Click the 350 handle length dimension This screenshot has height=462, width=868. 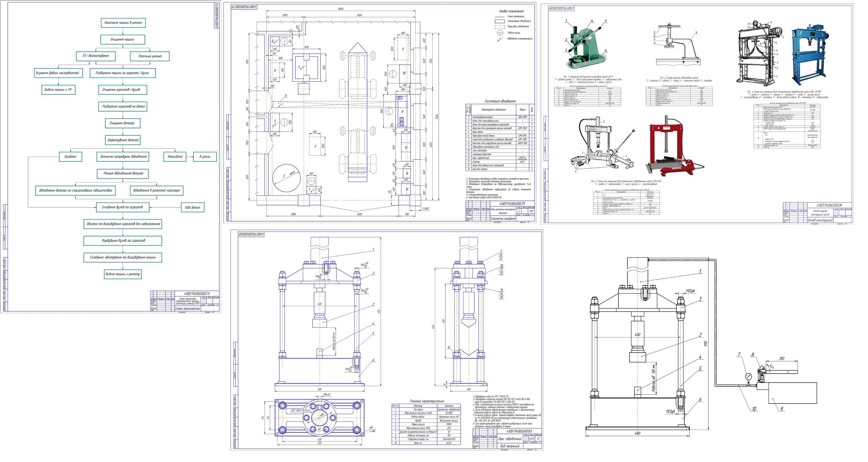(781, 359)
